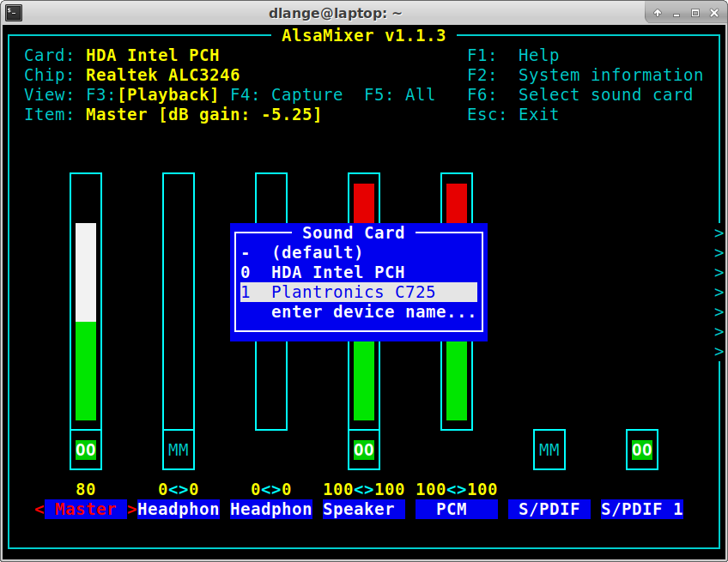Switch to the F3 Playback view
Screen dimensions: 728x562
(x=152, y=94)
